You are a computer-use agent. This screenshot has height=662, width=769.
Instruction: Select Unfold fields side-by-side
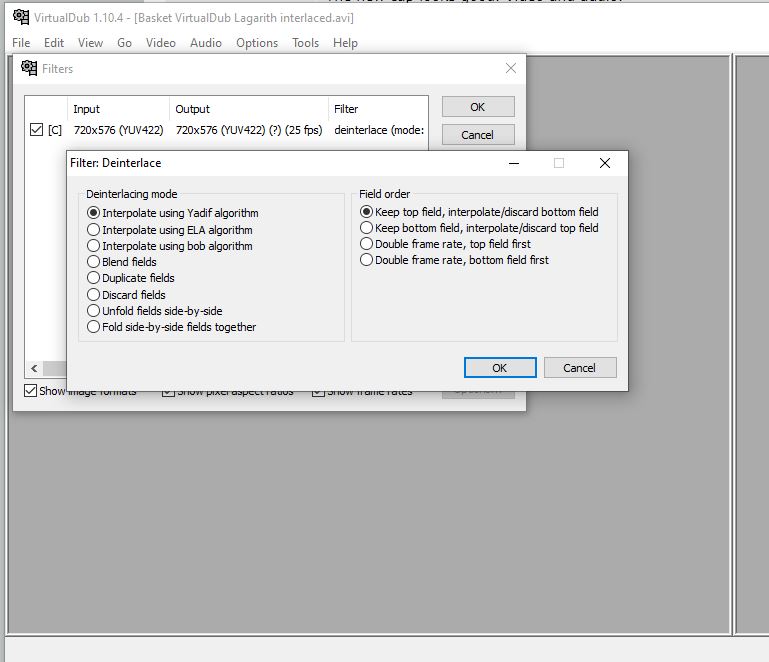(154, 311)
